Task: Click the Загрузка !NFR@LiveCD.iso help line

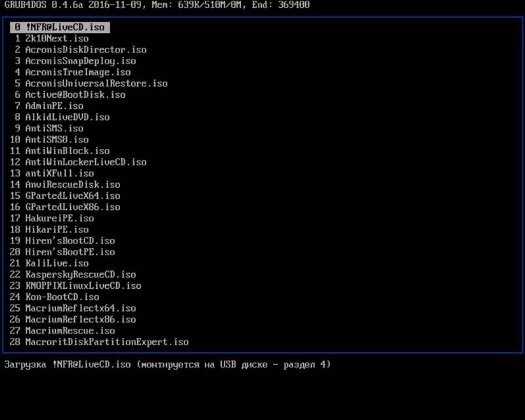Action: point(167,364)
